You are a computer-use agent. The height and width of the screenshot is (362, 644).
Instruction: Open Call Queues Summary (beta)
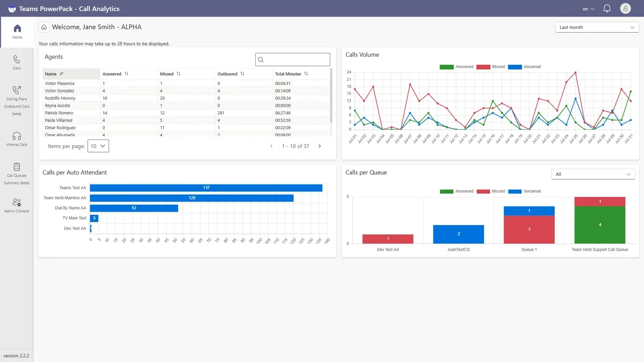(x=17, y=173)
